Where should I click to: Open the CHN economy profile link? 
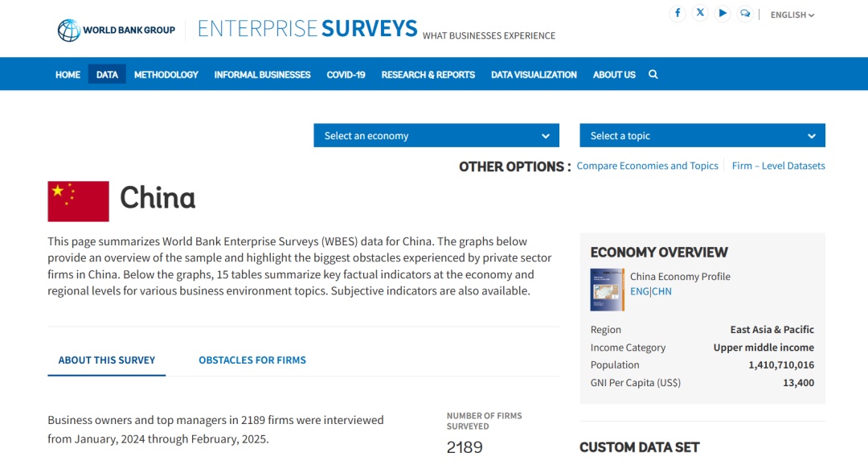661,291
